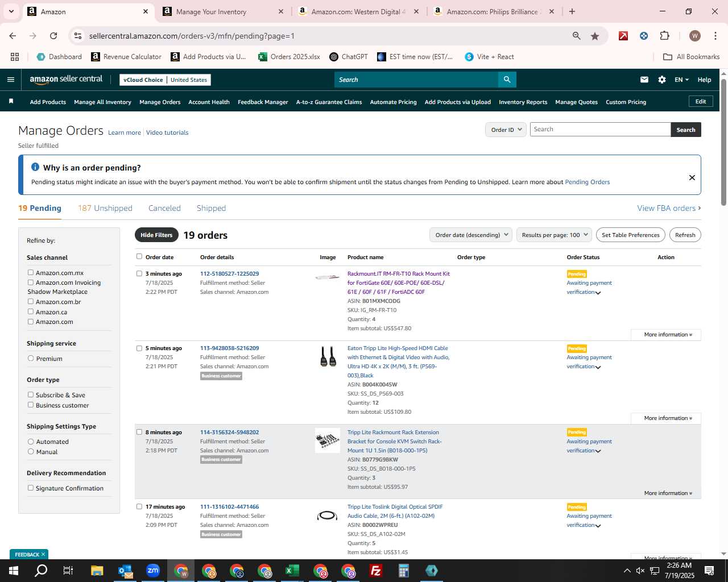Check the Amazon.com.br filter
Viewport: 728px width, 582px height.
pyautogui.click(x=31, y=302)
